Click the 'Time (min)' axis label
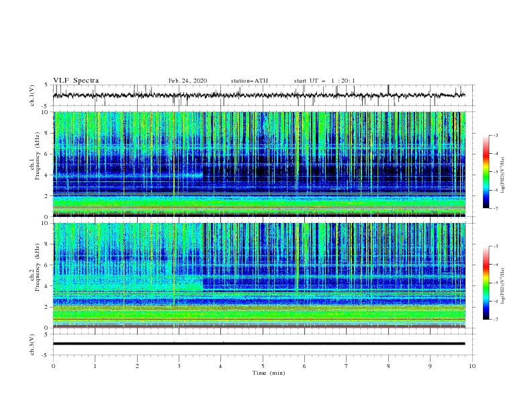532x411 pixels. [269, 373]
